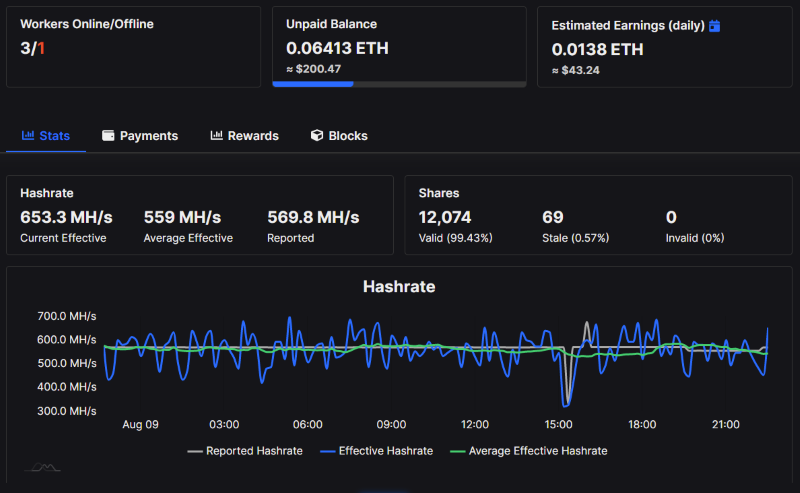Click the Stats bar-chart icon
Screen dimensions: 800x493
click(28, 135)
